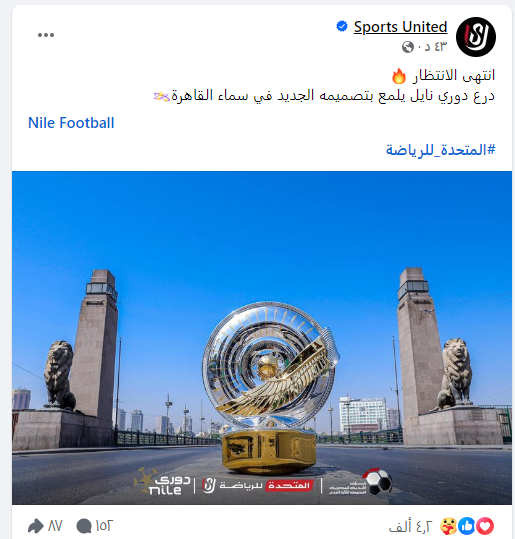This screenshot has height=539, width=515.
Task: View the ٤٫٢ ألف reactions count
Action: (x=410, y=526)
